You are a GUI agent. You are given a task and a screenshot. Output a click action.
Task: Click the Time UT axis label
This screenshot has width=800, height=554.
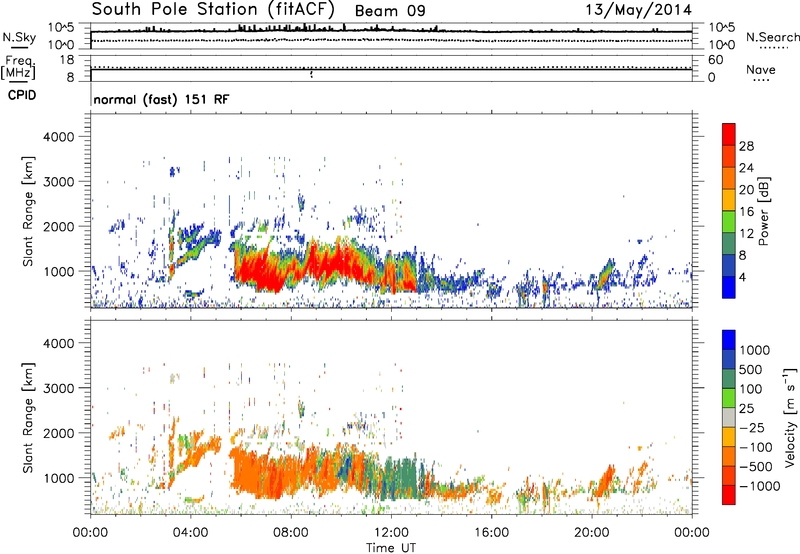(391, 548)
